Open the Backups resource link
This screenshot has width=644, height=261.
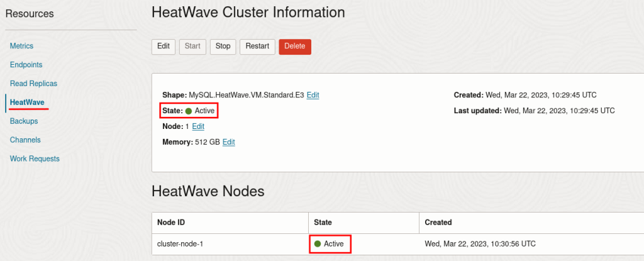(x=24, y=121)
